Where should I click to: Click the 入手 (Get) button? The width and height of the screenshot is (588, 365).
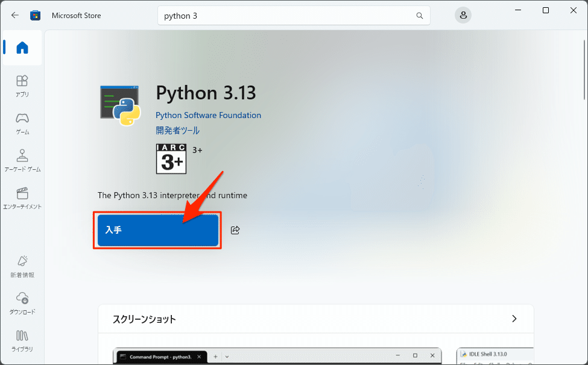point(158,230)
